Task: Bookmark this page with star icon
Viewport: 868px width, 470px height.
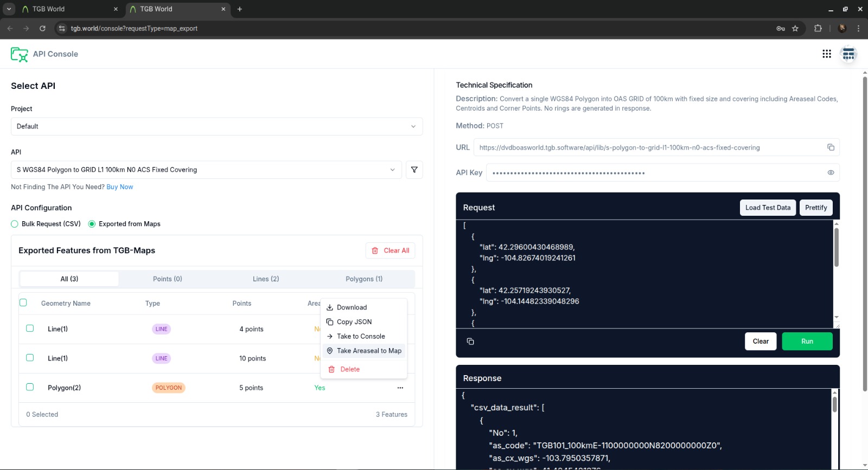Action: (795, 29)
